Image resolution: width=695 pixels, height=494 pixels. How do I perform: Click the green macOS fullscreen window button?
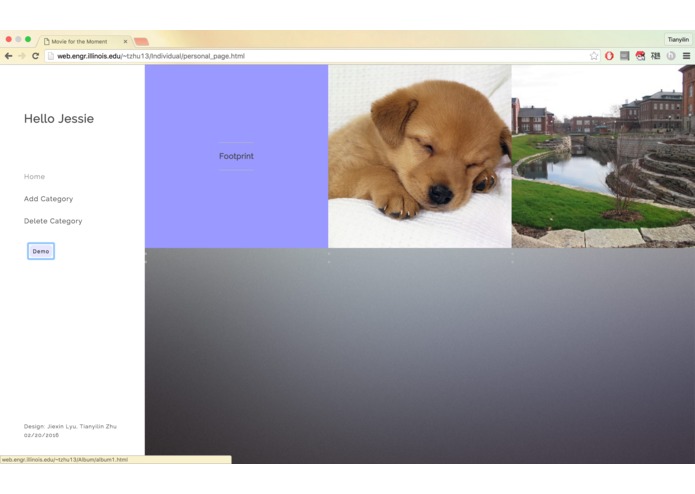point(28,39)
